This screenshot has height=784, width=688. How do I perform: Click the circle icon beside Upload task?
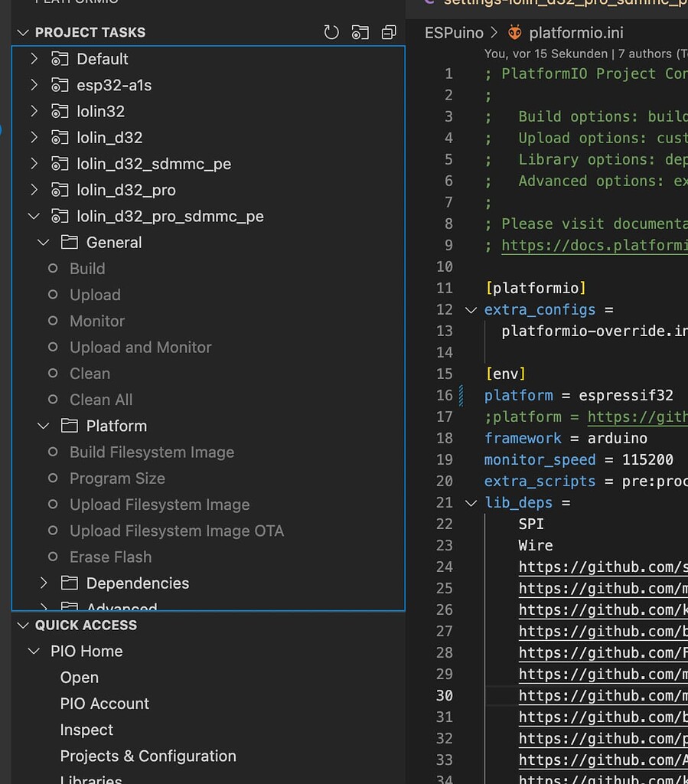click(x=53, y=295)
